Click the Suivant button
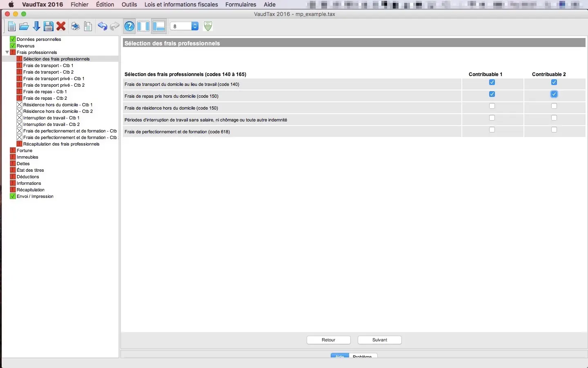 380,340
